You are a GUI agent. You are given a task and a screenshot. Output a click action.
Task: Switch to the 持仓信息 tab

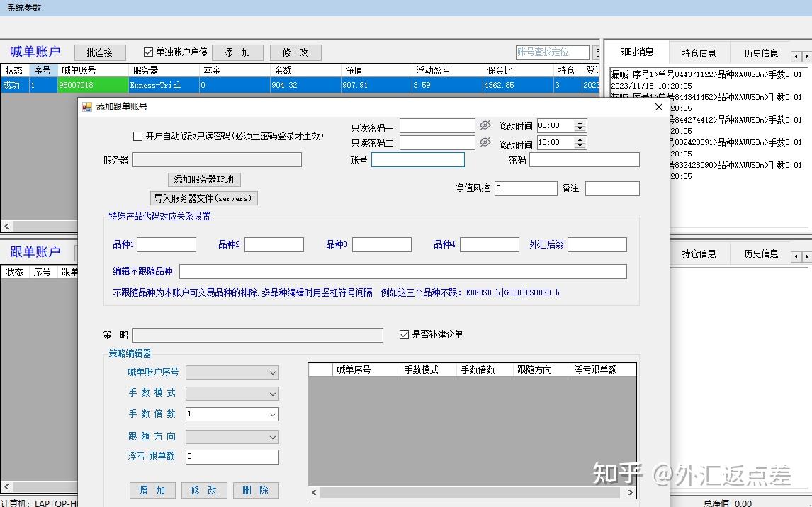pos(699,52)
